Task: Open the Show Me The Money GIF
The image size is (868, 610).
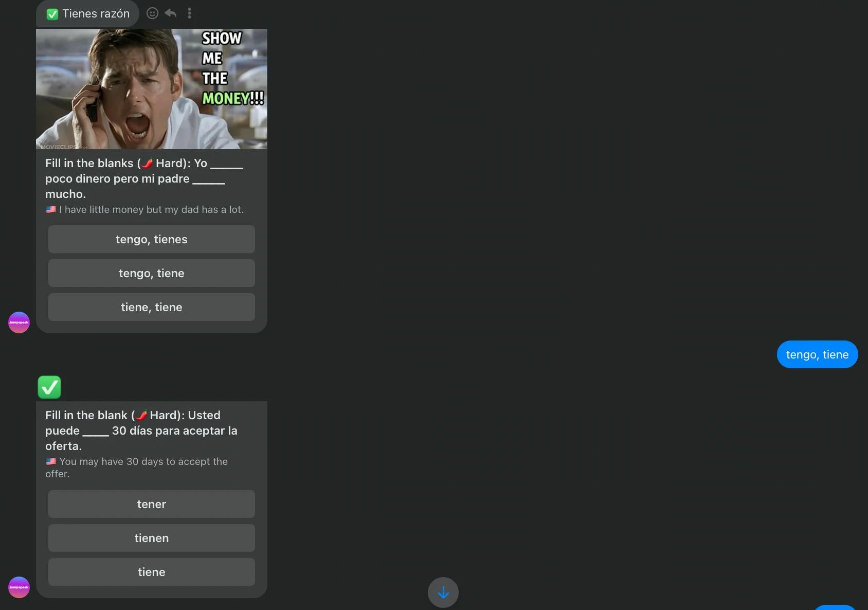Action: [x=152, y=89]
